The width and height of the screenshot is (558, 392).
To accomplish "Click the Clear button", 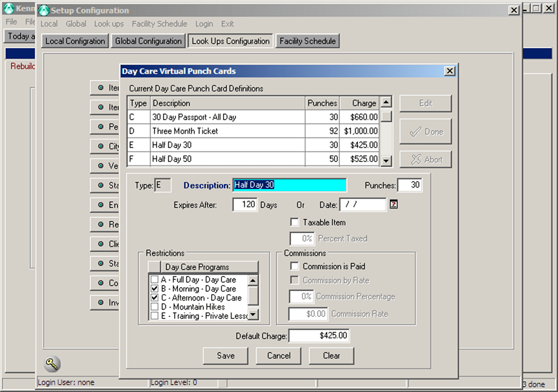I will click(331, 355).
